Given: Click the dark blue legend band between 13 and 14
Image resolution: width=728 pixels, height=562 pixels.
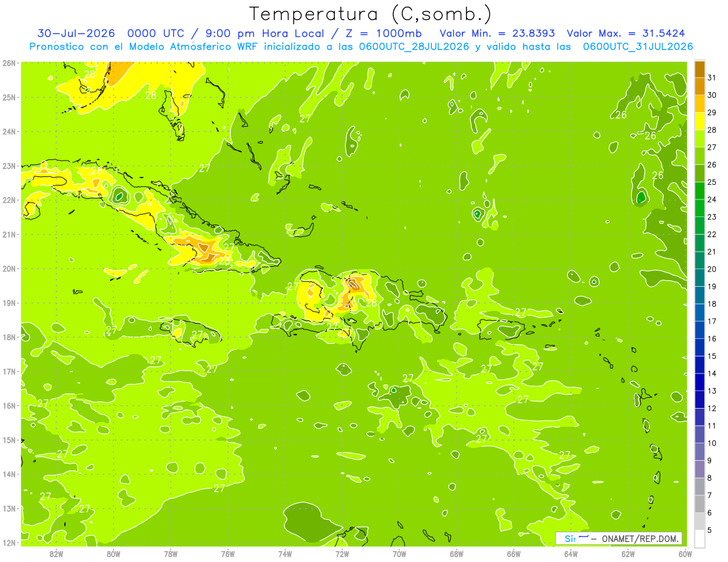Looking at the screenshot, I should [699, 383].
